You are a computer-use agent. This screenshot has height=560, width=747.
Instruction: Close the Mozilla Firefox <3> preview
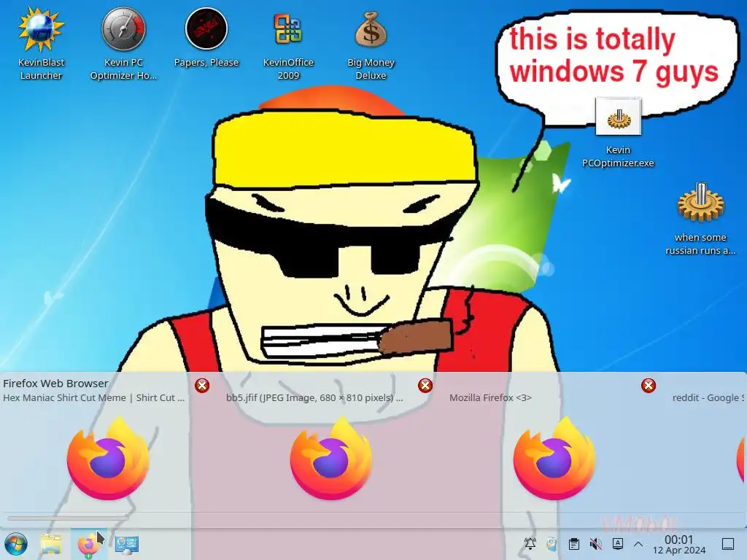(649, 385)
